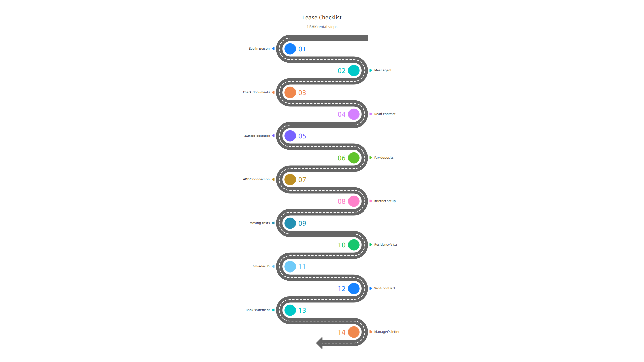Click the light blue circle for step 11
The width and height of the screenshot is (644, 362).
[x=290, y=267]
